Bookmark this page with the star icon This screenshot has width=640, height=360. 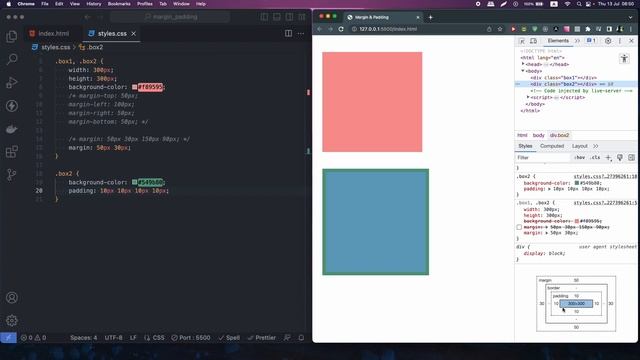point(500,29)
